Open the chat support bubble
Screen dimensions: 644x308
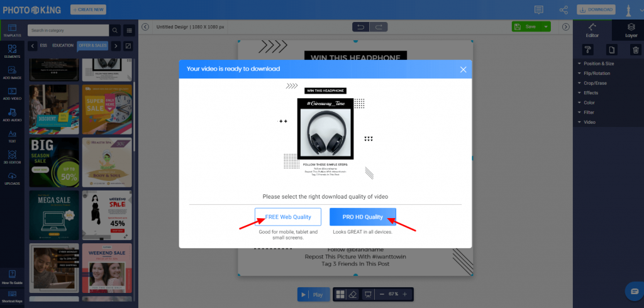click(x=633, y=291)
